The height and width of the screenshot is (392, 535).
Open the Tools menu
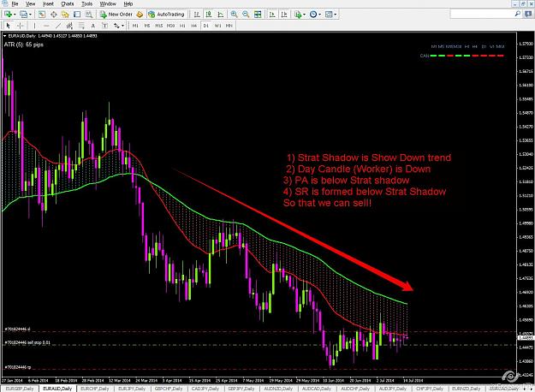[x=87, y=3]
